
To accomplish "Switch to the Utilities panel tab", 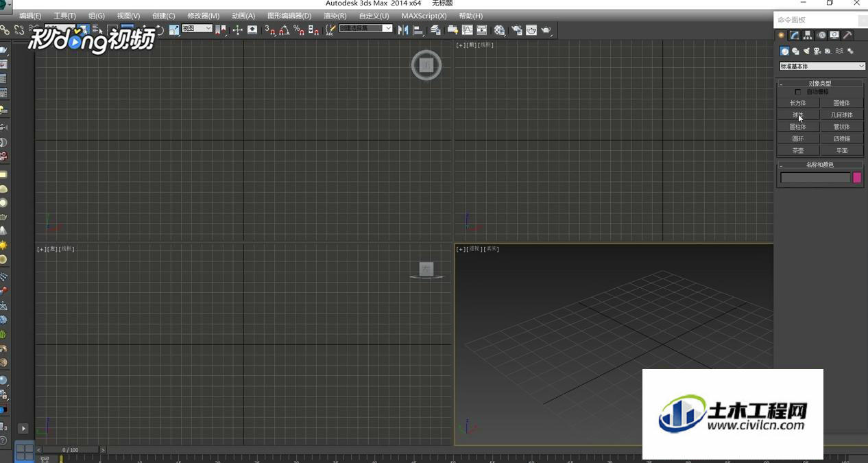I will pos(848,35).
